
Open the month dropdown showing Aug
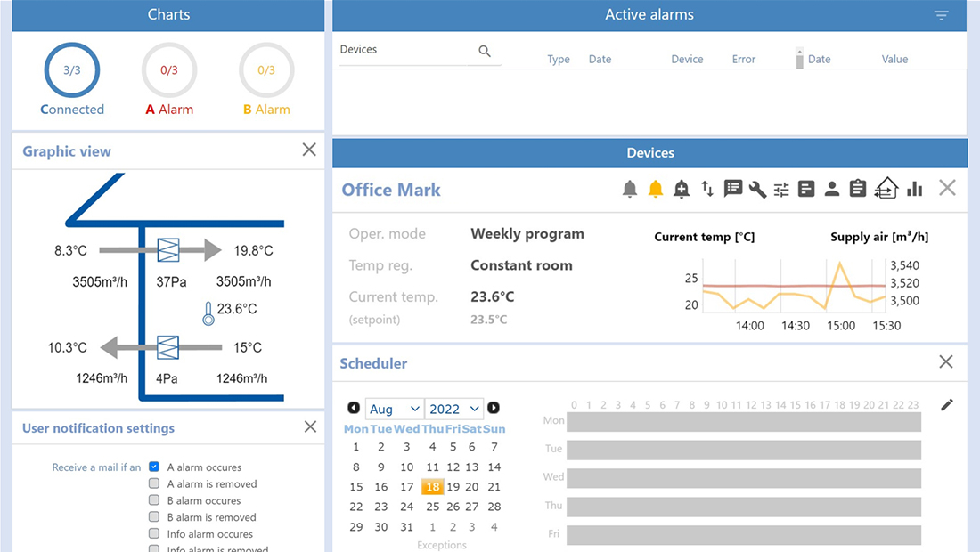pyautogui.click(x=394, y=409)
